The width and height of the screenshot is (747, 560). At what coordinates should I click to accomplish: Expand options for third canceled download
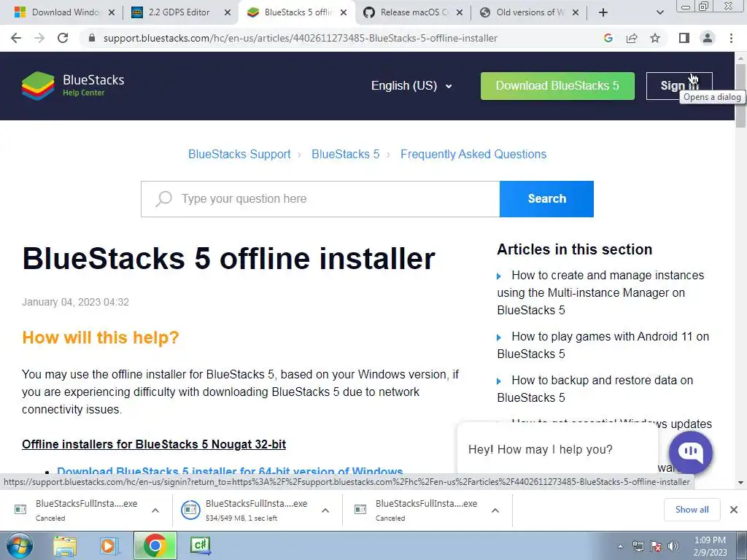tap(495, 510)
